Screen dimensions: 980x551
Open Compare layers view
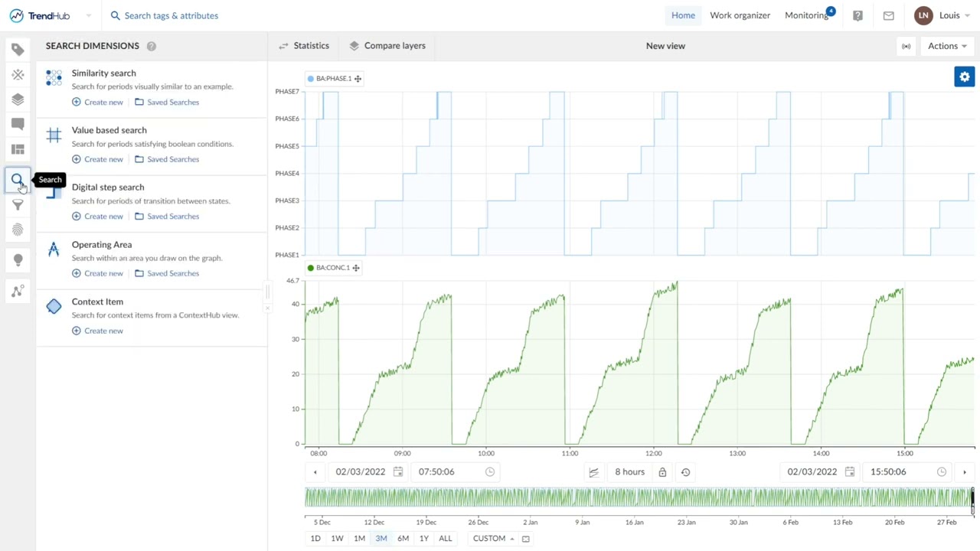[x=387, y=46]
